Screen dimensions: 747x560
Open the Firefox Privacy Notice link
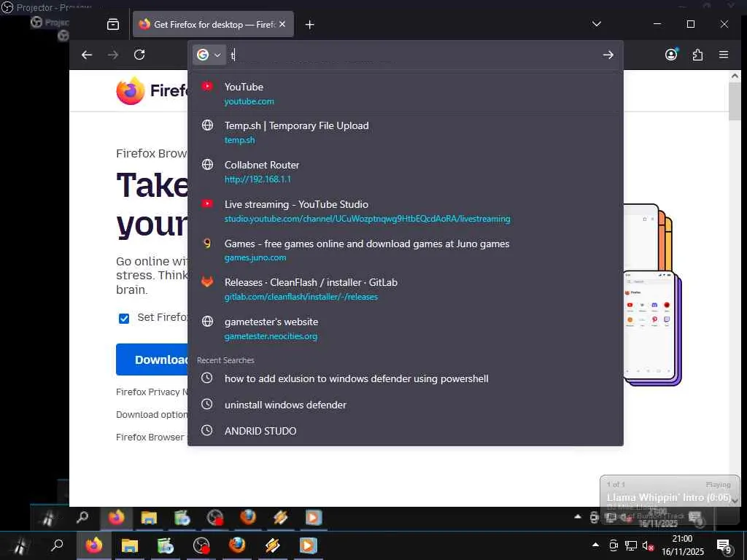point(152,392)
